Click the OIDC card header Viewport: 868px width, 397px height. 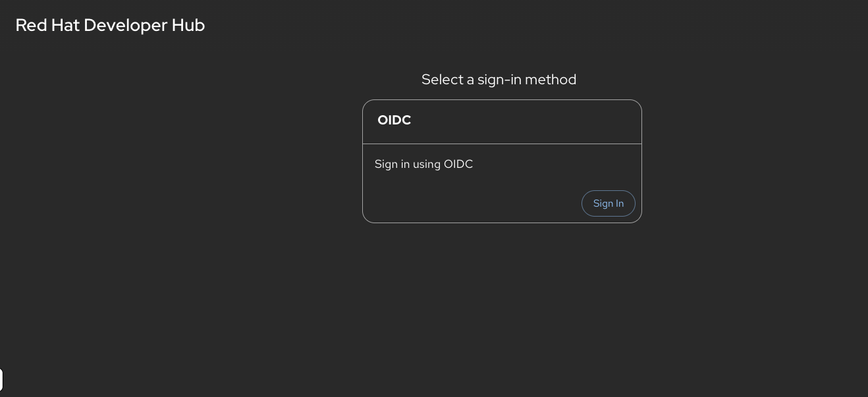click(x=502, y=122)
